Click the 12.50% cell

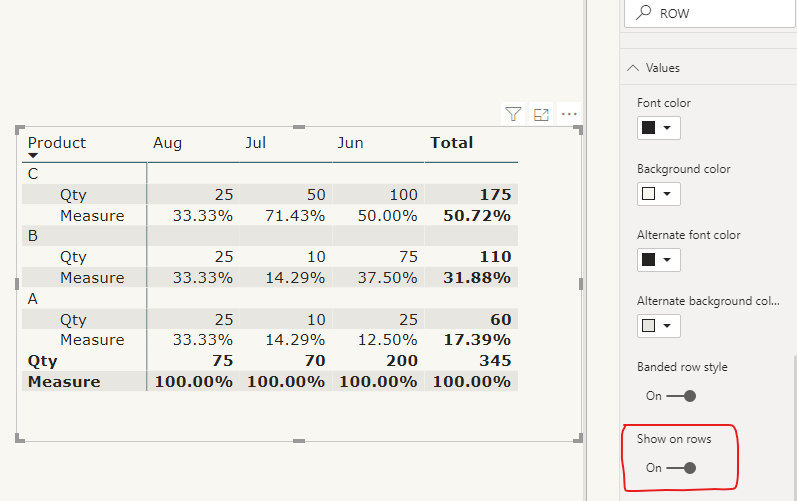(x=387, y=339)
